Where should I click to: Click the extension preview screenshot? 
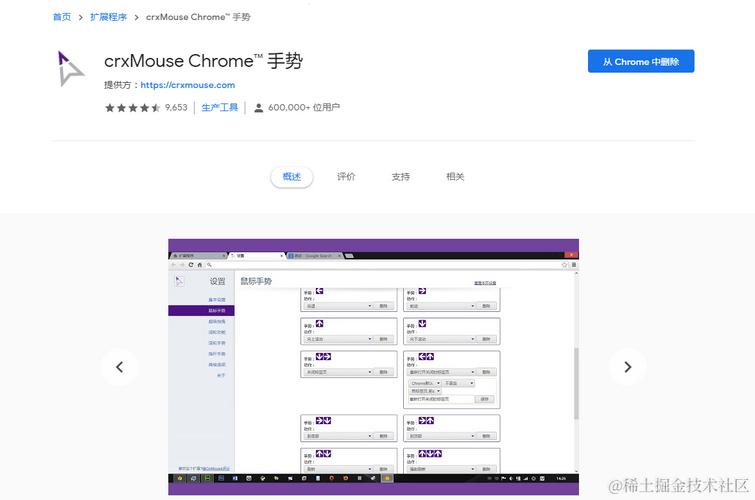pyautogui.click(x=373, y=367)
